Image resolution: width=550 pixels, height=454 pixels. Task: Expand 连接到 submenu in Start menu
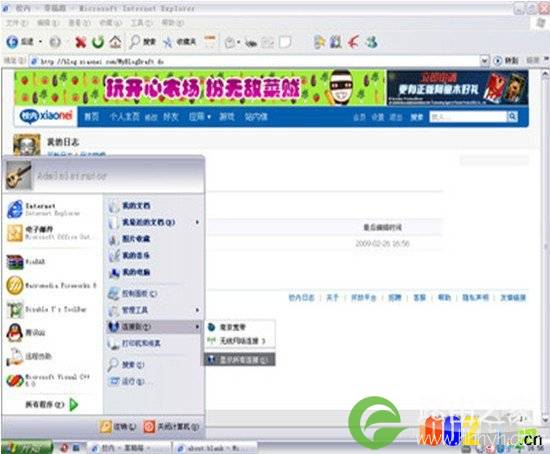[x=153, y=327]
